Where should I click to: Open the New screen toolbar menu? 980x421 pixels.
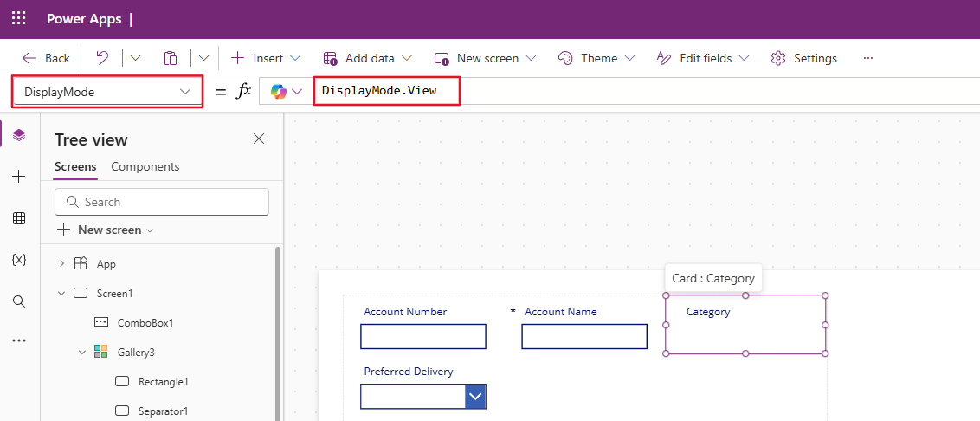coord(485,58)
